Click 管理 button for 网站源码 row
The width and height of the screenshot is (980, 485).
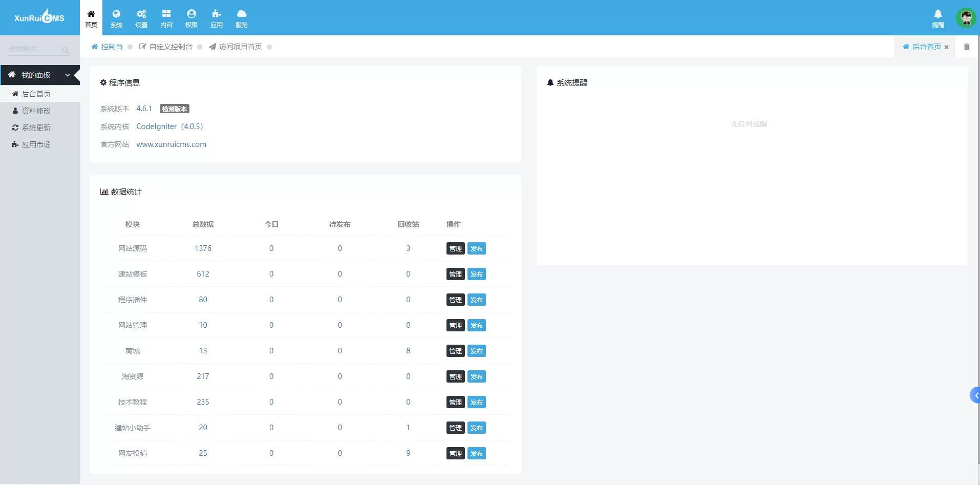455,248
